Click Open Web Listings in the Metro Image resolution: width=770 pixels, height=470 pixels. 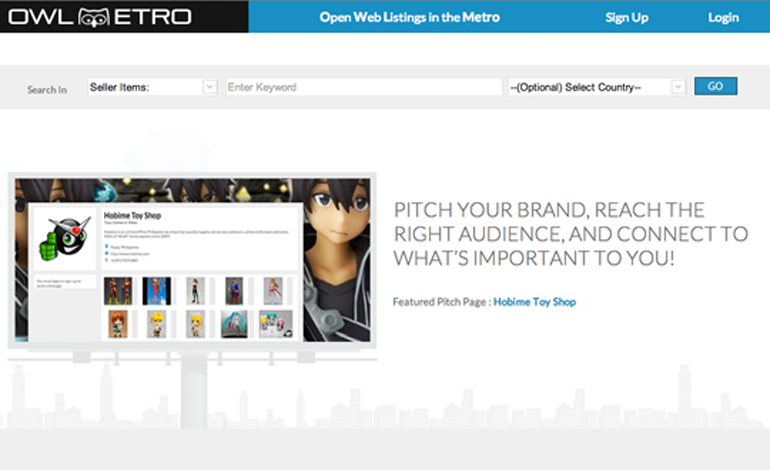click(410, 17)
